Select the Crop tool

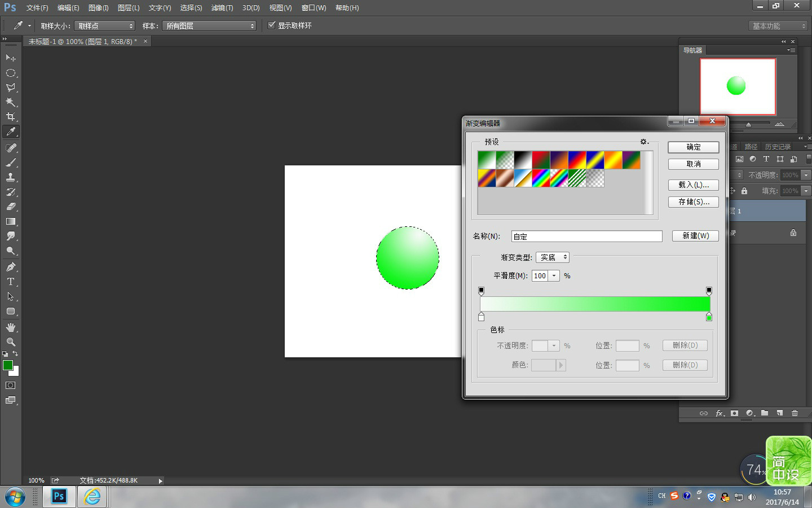[10, 117]
